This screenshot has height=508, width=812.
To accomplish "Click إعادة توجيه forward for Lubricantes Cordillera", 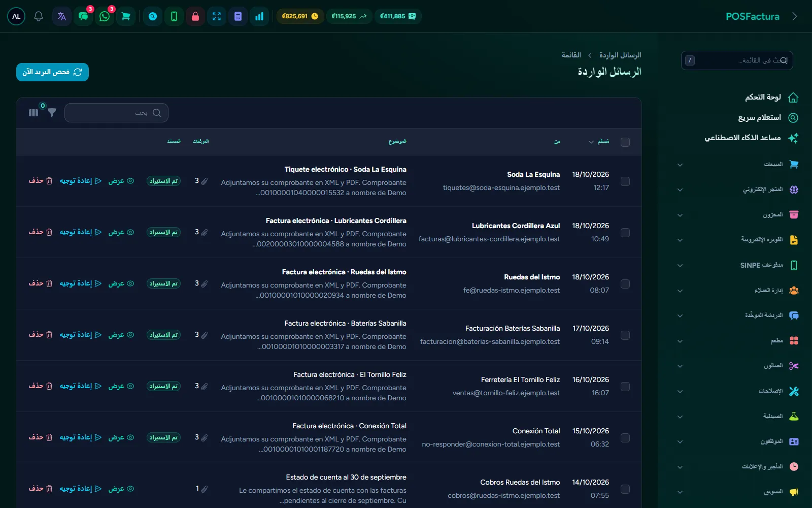I will (81, 232).
